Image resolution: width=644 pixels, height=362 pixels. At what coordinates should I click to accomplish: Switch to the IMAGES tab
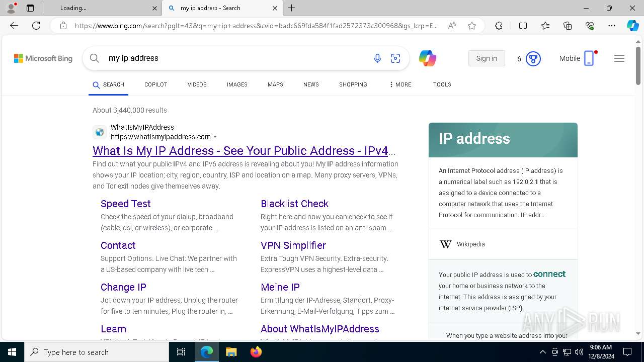pyautogui.click(x=237, y=84)
